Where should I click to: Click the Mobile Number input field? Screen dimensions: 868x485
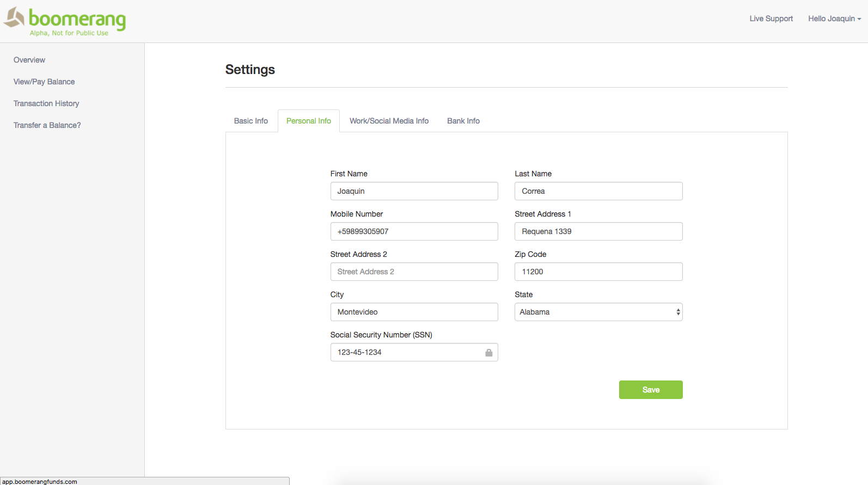414,231
